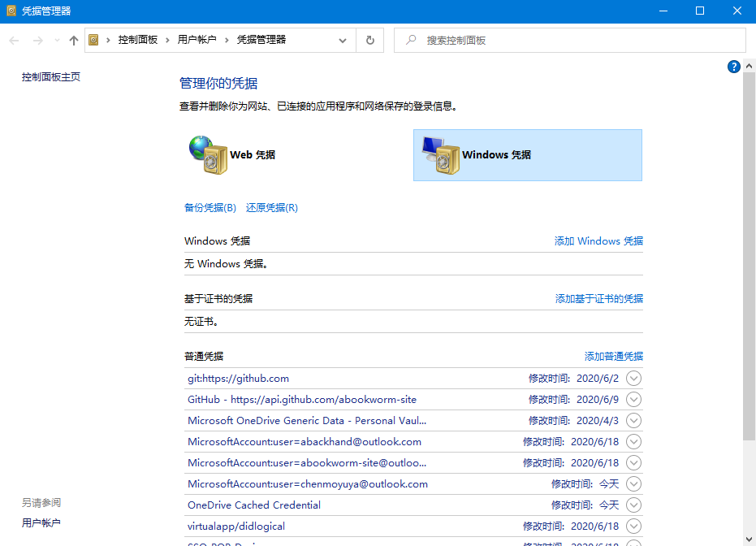Open the address bar history dropdown
The width and height of the screenshot is (756, 546).
click(x=343, y=40)
